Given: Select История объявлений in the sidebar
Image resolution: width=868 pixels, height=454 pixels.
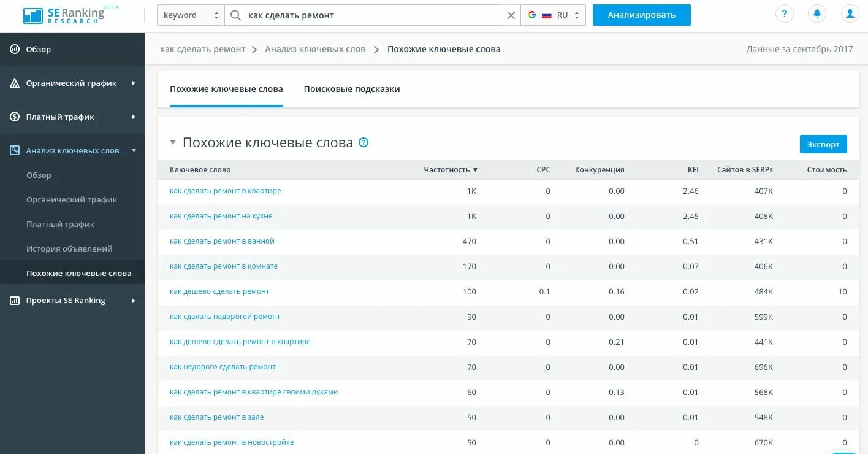Looking at the screenshot, I should [69, 248].
